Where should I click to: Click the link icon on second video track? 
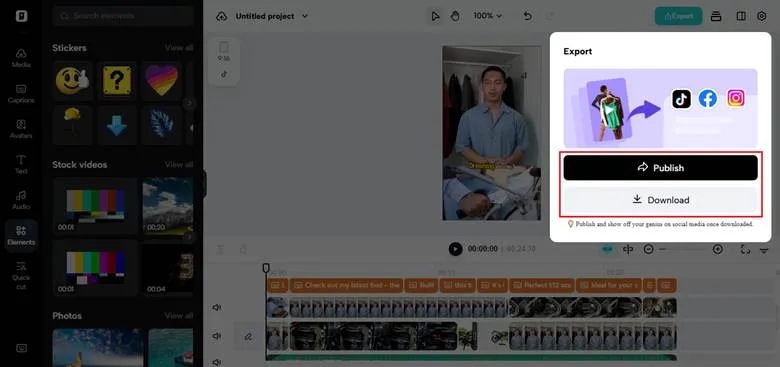(x=248, y=337)
